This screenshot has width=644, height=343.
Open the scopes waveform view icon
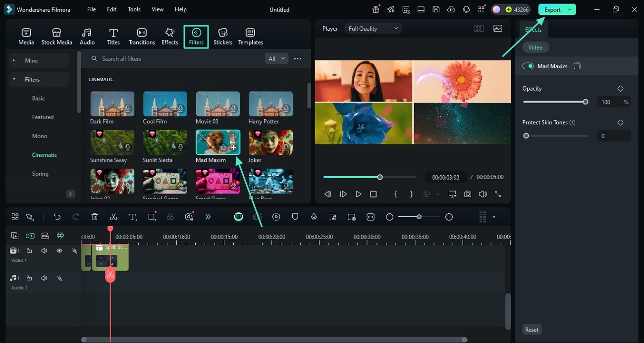(498, 29)
